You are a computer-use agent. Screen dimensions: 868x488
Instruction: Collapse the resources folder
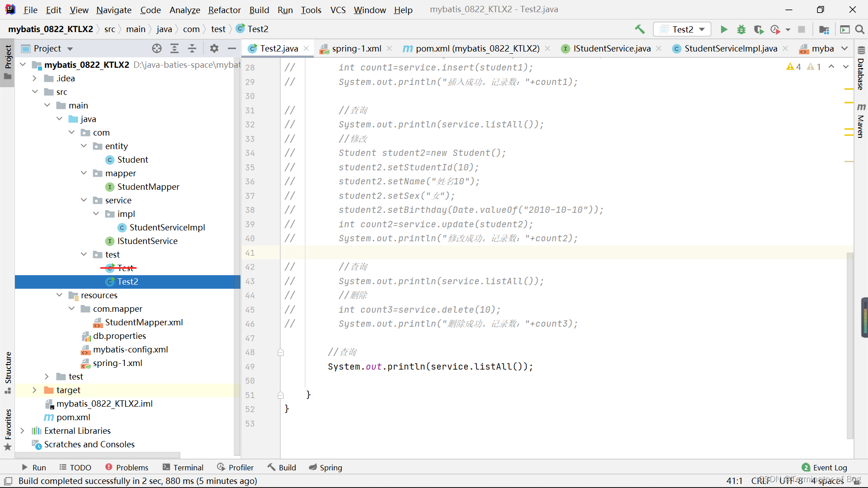click(x=59, y=295)
